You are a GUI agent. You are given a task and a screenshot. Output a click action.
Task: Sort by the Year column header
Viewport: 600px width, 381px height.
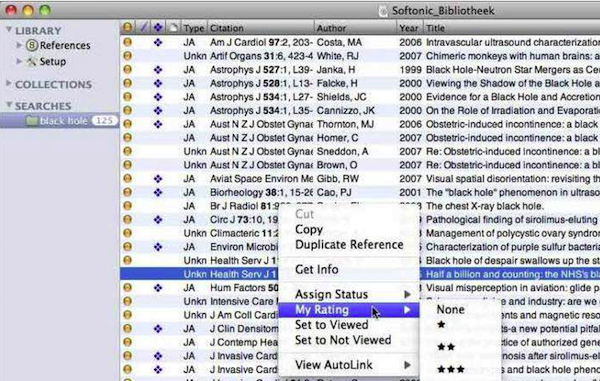(x=410, y=28)
